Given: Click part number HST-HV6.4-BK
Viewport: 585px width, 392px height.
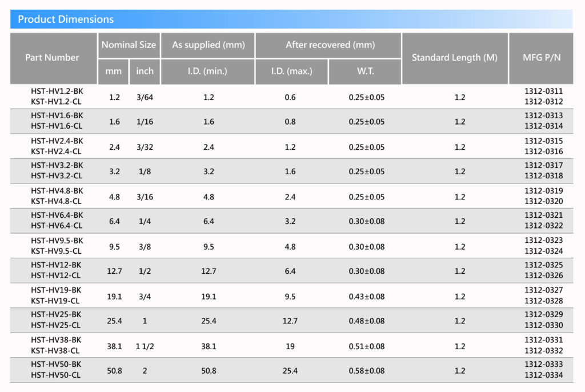Looking at the screenshot, I should pyautogui.click(x=57, y=215).
